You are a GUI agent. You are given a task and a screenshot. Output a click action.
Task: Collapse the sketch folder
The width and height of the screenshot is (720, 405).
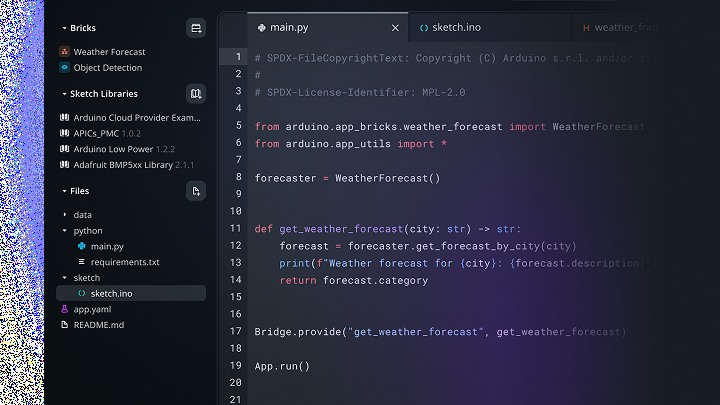tap(64, 278)
